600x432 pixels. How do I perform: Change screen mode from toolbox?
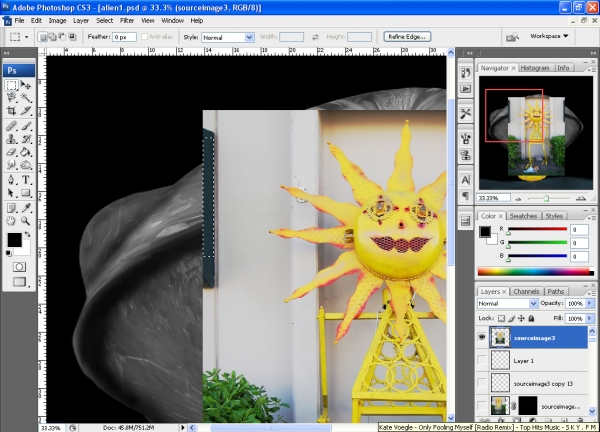point(19,282)
